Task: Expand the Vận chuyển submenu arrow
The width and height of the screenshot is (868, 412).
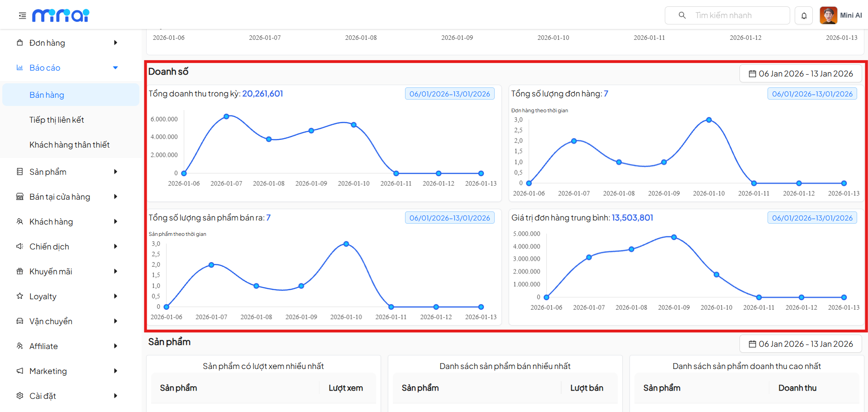Action: coord(115,321)
